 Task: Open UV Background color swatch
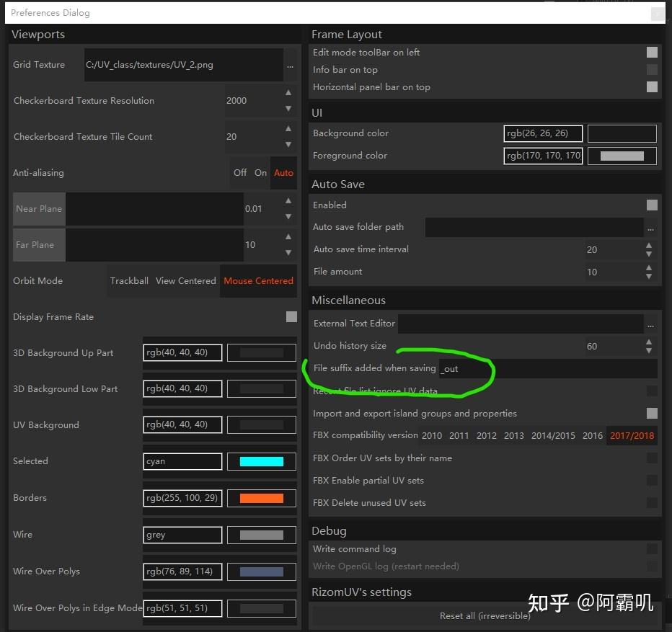(262, 424)
